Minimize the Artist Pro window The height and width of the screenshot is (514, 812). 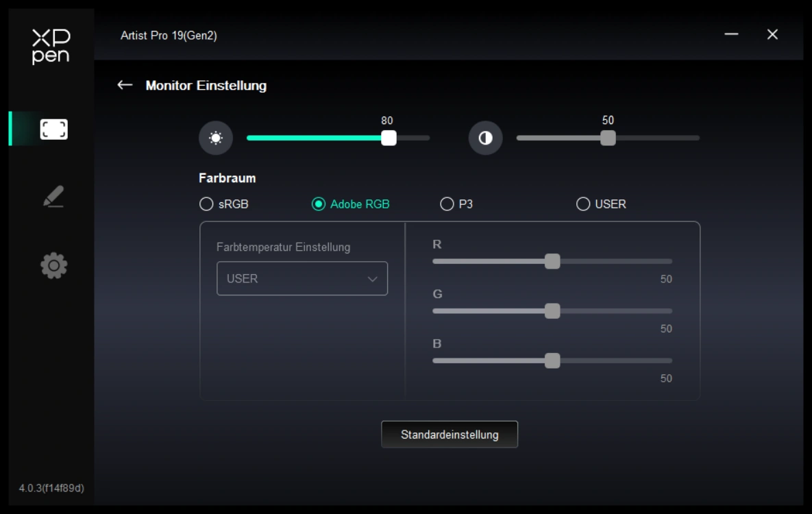(x=731, y=34)
